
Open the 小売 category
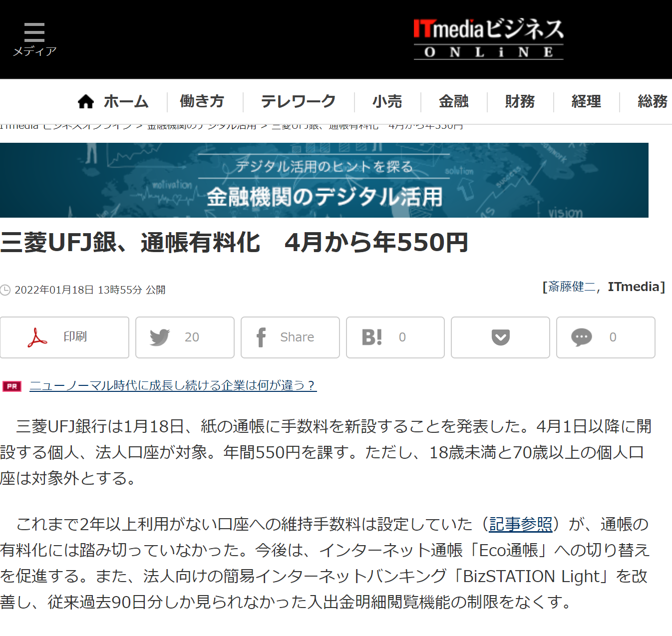pos(387,101)
